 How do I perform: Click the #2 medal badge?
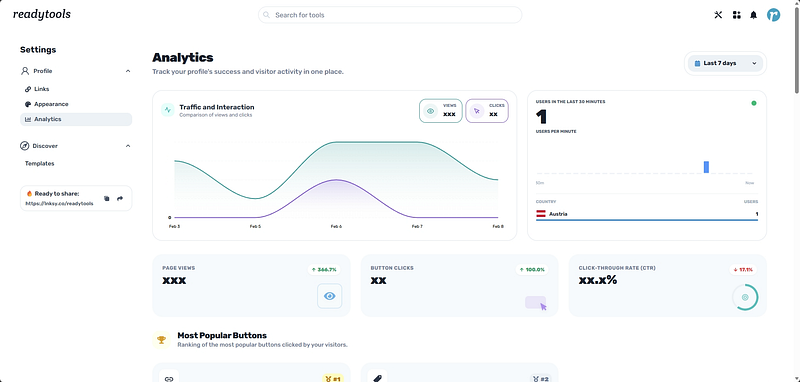click(541, 379)
